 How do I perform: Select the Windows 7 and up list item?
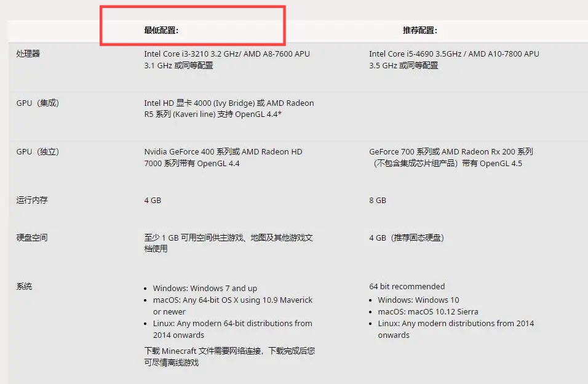coord(205,288)
